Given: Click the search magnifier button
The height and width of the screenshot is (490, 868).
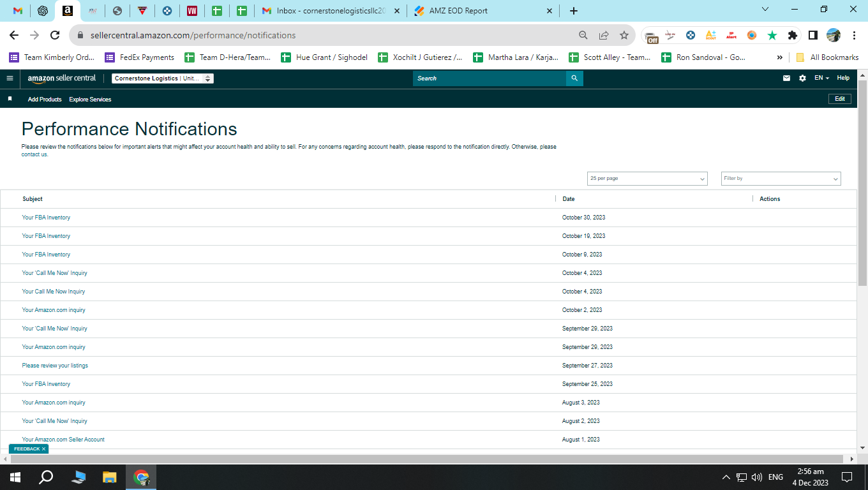Looking at the screenshot, I should coord(574,78).
